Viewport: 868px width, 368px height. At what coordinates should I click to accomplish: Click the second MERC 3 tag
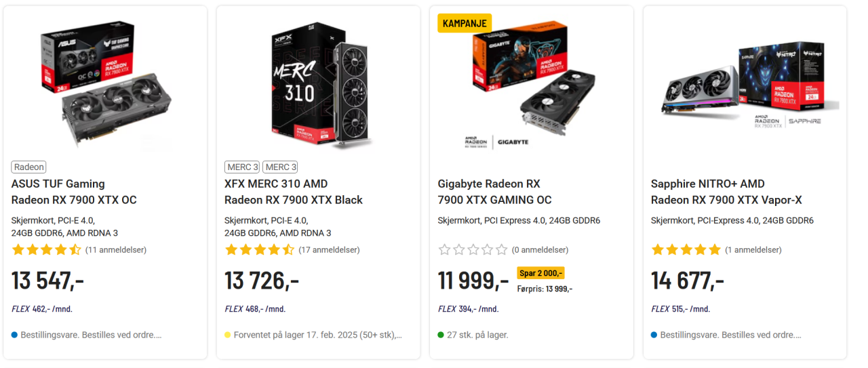coord(280,167)
